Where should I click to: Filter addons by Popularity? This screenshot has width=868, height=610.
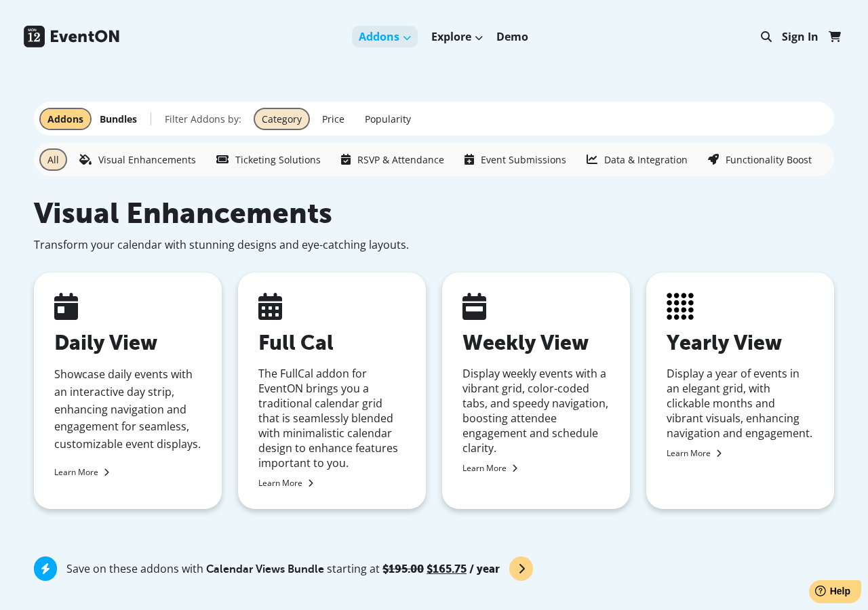tap(388, 119)
